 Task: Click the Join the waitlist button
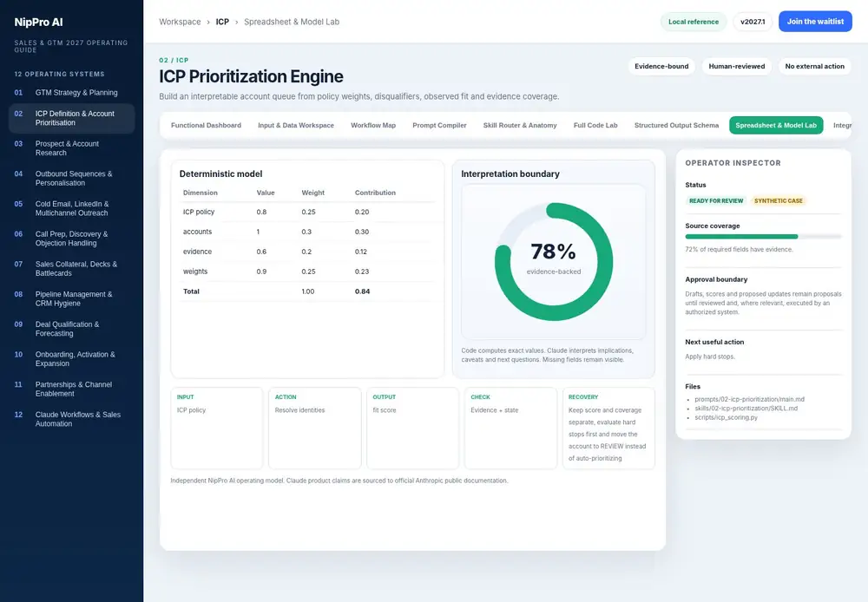point(815,22)
